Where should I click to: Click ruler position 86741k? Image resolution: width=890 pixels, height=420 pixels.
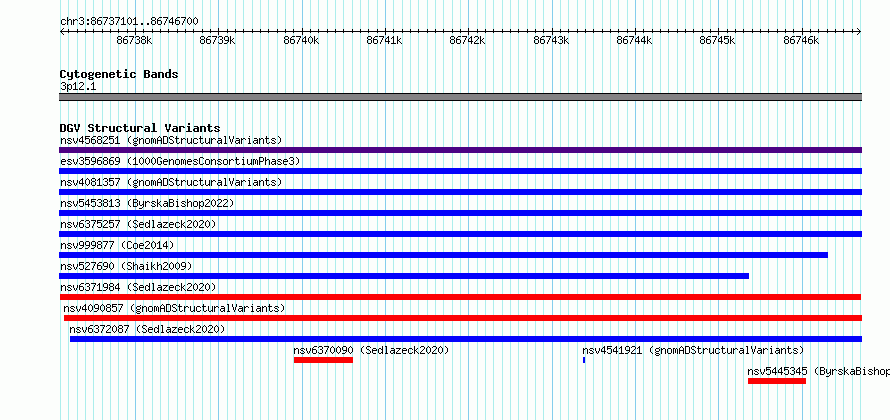pyautogui.click(x=385, y=40)
